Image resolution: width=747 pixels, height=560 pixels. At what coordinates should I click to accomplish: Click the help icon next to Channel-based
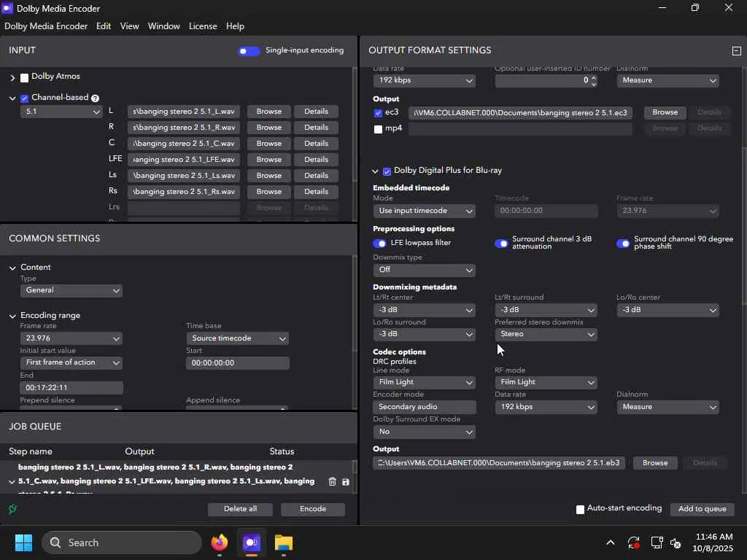point(95,98)
